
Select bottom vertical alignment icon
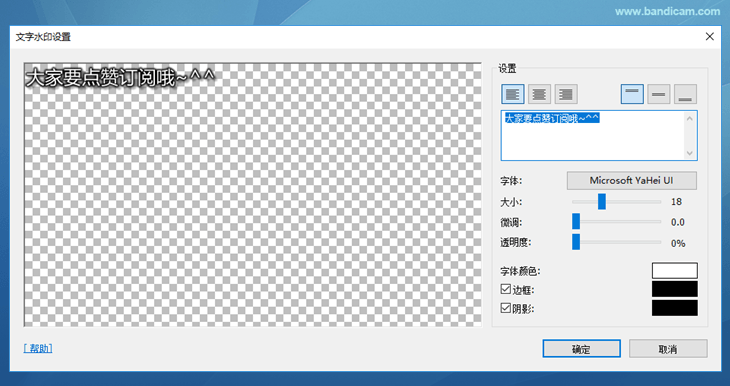[685, 94]
